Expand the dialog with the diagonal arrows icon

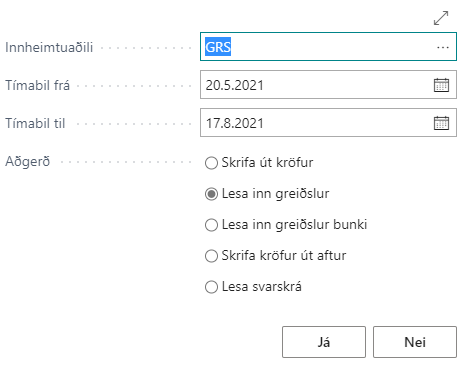click(441, 18)
